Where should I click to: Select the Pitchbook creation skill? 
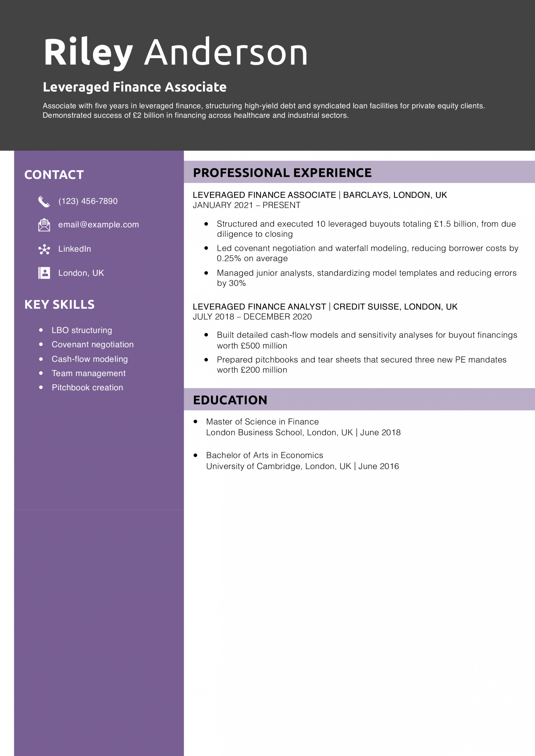coord(87,387)
